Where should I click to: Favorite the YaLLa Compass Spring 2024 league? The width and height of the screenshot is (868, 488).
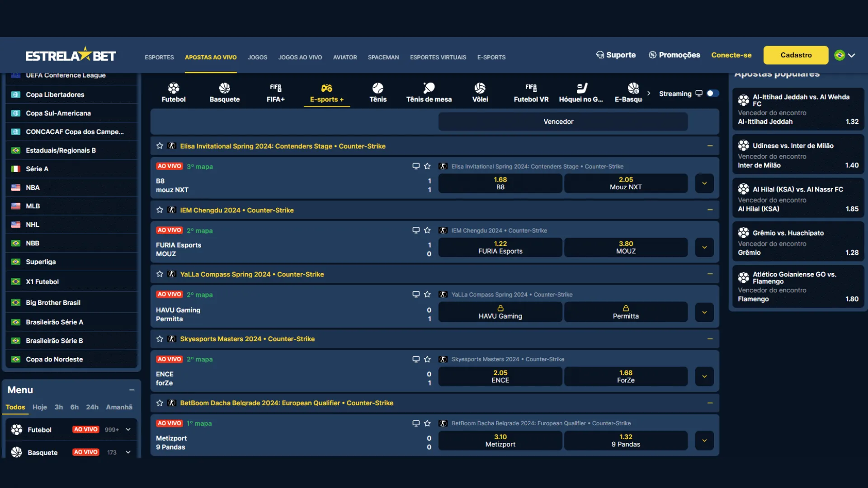point(160,274)
